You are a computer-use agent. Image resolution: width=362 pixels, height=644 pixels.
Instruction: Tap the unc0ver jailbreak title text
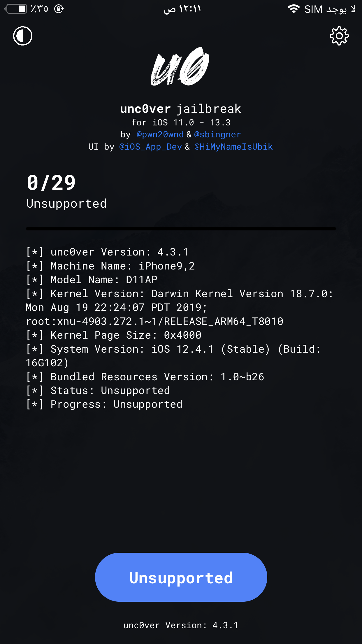pos(181,109)
